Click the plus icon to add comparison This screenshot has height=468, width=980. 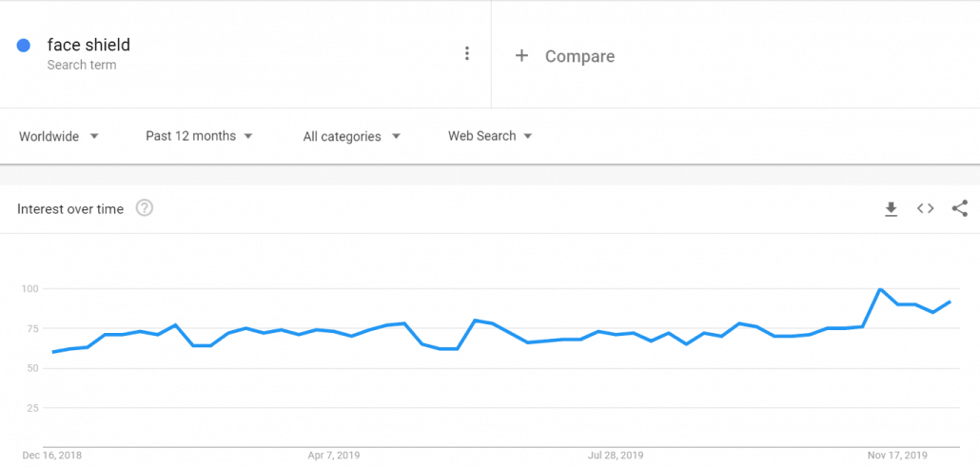click(x=521, y=56)
